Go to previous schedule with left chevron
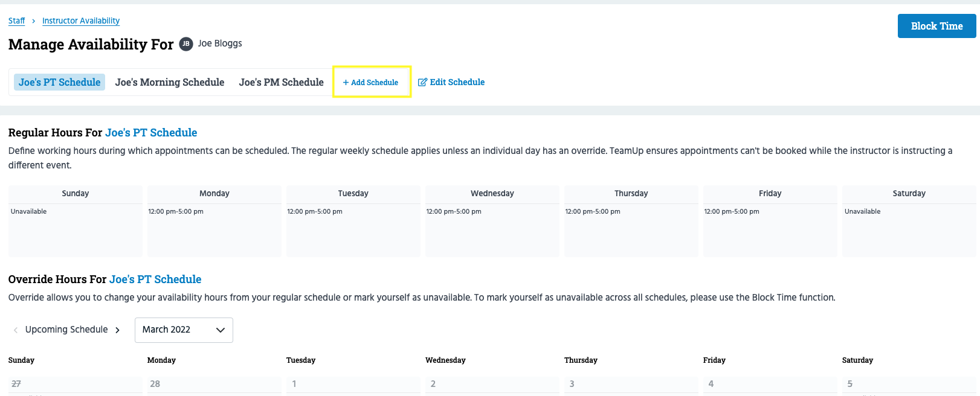 [x=16, y=330]
